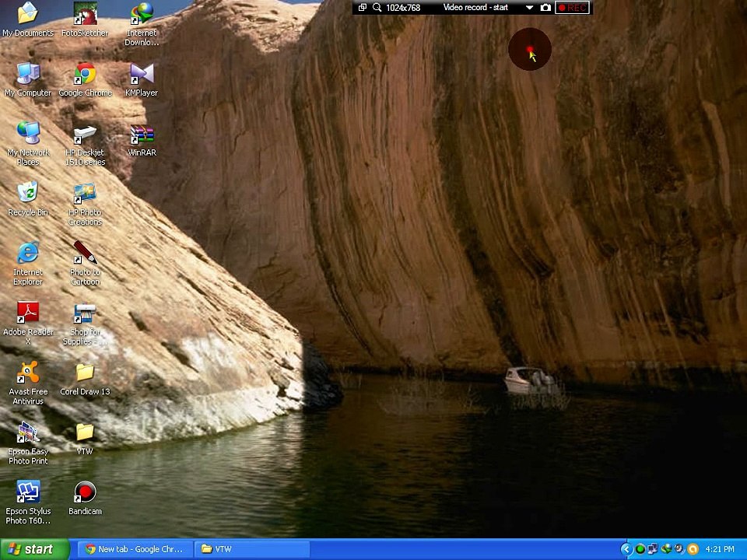Screen dimensions: 747x560
Task: Click the 'Video record - start' label
Action: (x=475, y=7)
